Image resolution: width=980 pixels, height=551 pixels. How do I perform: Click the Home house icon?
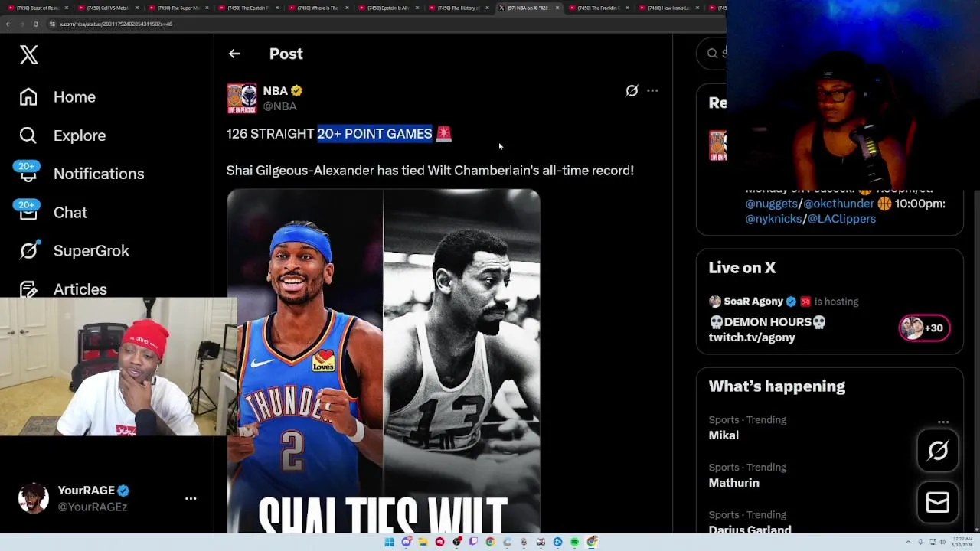(28, 97)
